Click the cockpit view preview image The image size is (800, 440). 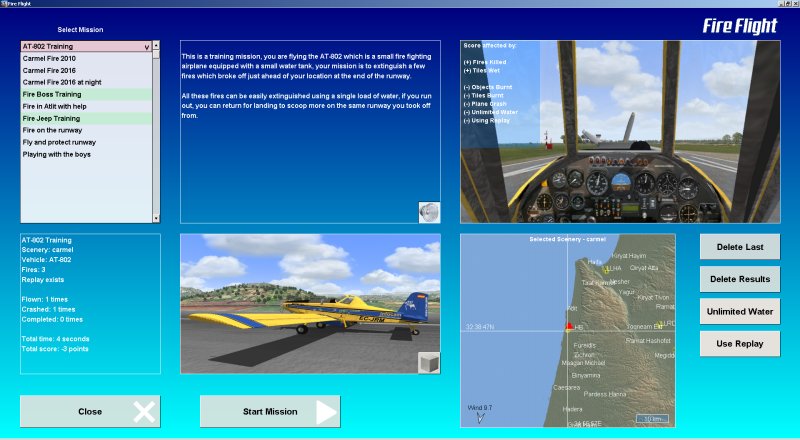point(620,132)
